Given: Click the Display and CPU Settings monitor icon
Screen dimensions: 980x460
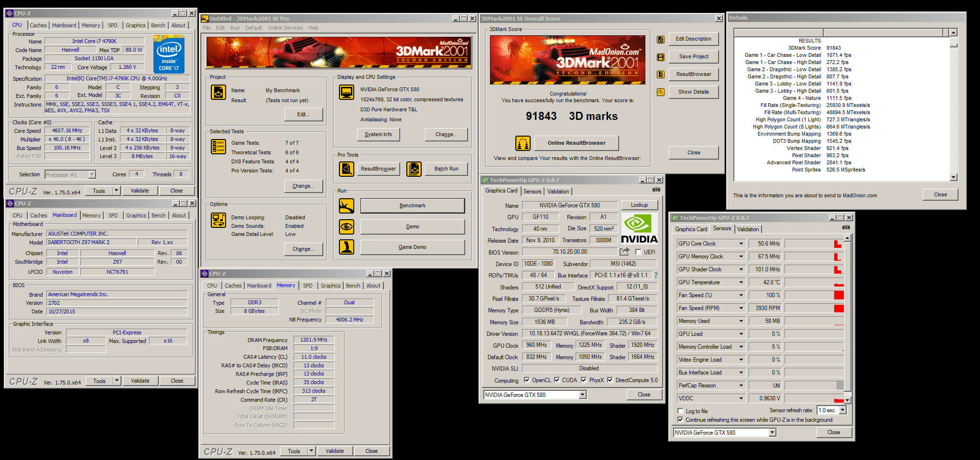Looking at the screenshot, I should pos(347,92).
